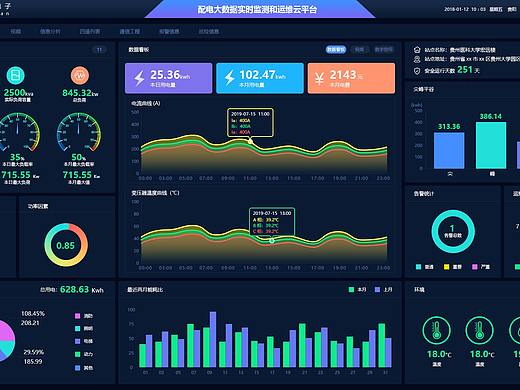Image resolution: width=520 pixels, height=390 pixels.
Task: Toggle the purple 电梯 legend entry
Action: pos(84,341)
